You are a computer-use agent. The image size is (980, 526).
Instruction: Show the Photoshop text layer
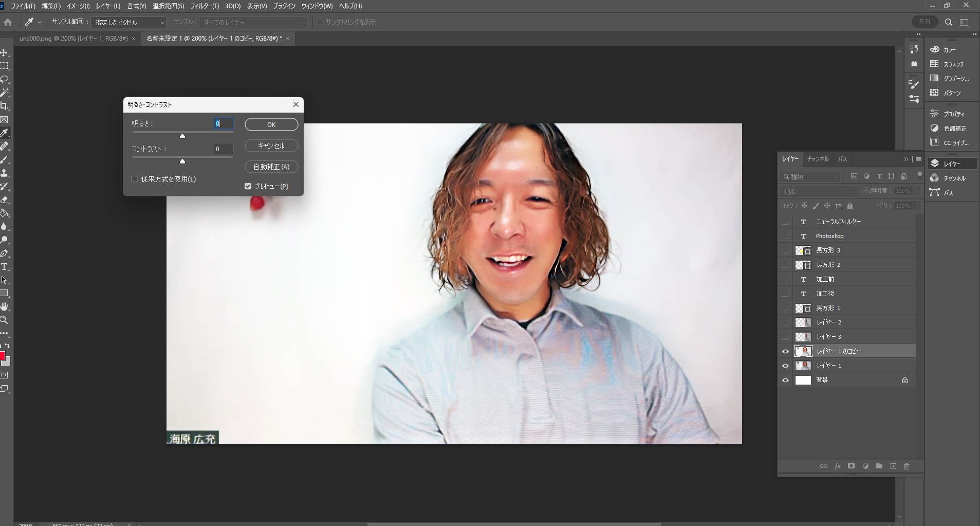tap(785, 236)
